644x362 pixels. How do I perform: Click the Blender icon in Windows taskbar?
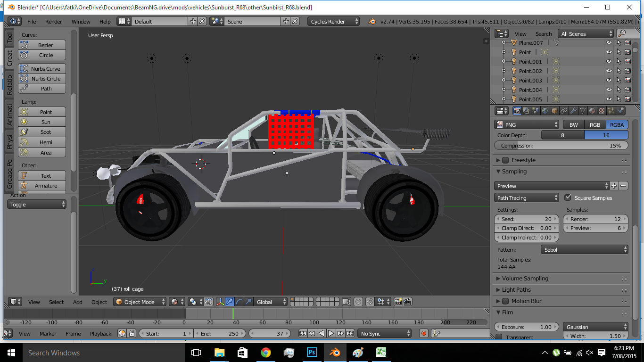(x=335, y=353)
